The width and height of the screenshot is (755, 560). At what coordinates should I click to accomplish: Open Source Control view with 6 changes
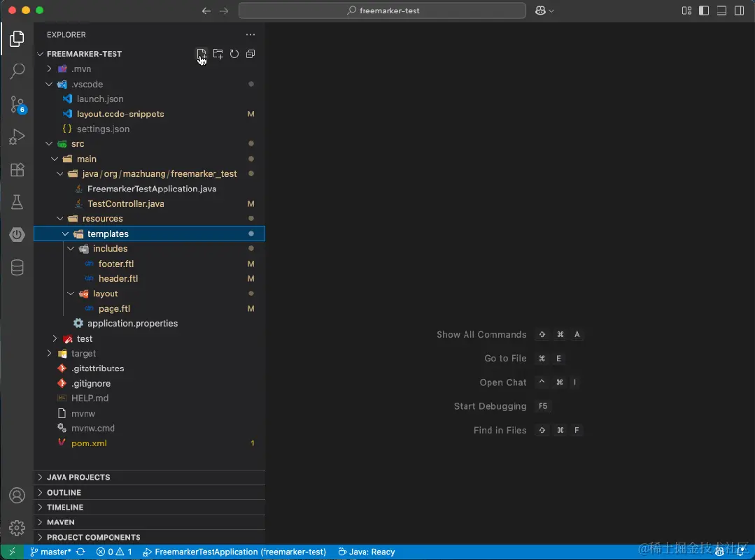pos(17,104)
